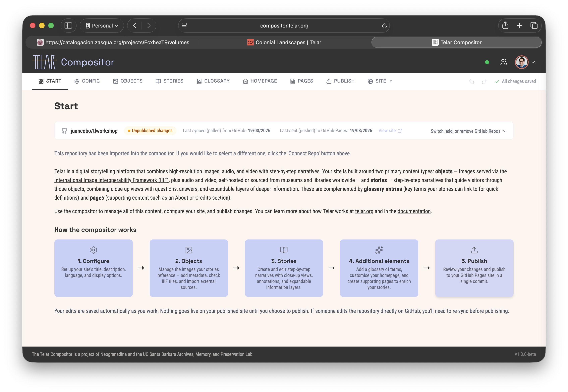Open the View site link
Viewport: 568px width, 392px height.
[x=390, y=131]
